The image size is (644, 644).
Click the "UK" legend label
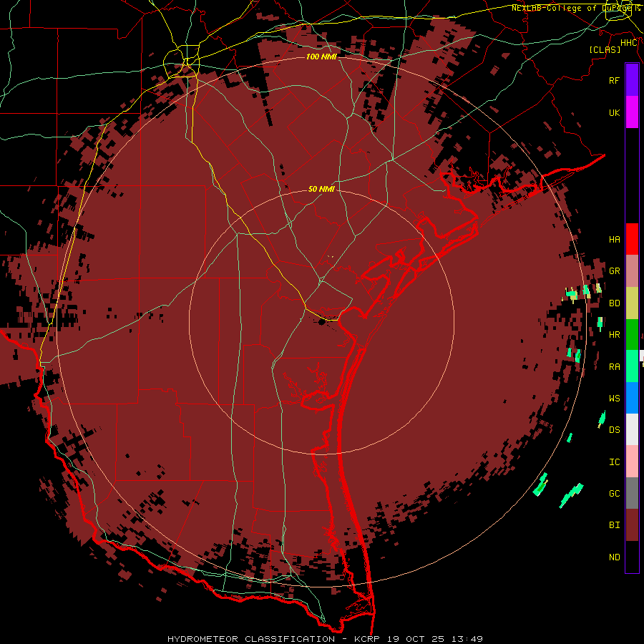click(614, 112)
